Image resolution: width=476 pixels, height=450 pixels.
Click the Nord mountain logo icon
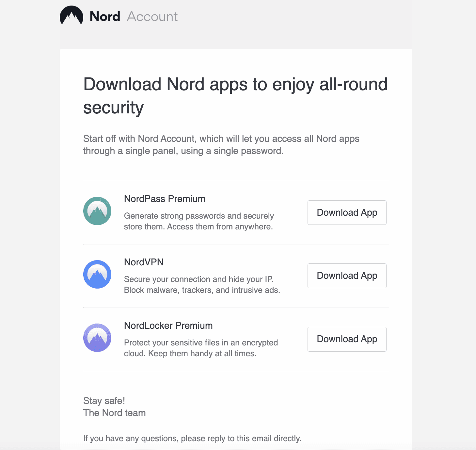click(x=71, y=15)
